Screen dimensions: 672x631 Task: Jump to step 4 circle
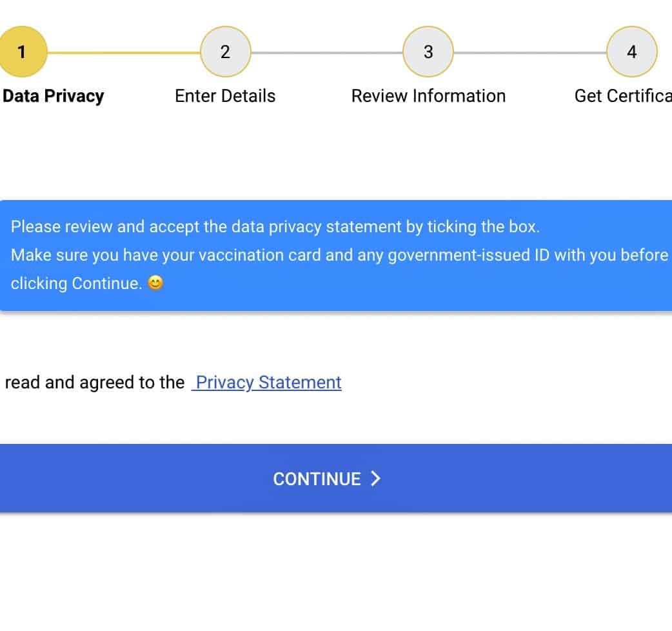click(631, 52)
